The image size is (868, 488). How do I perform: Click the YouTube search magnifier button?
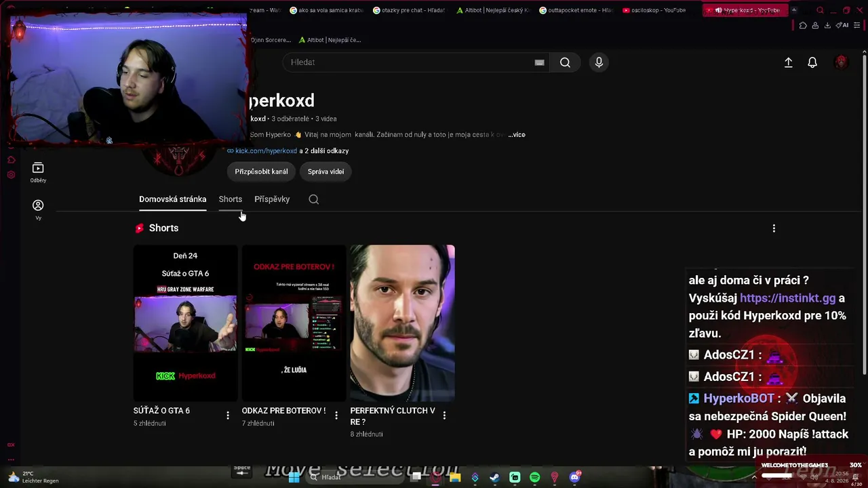pos(565,62)
